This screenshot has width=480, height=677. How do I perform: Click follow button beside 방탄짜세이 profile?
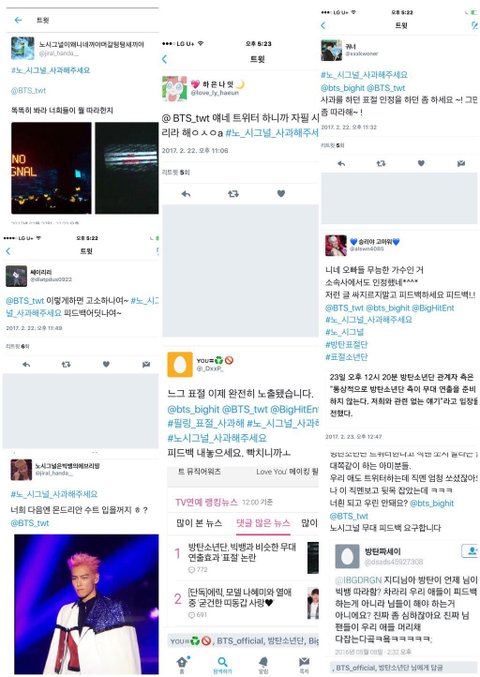[x=470, y=550]
